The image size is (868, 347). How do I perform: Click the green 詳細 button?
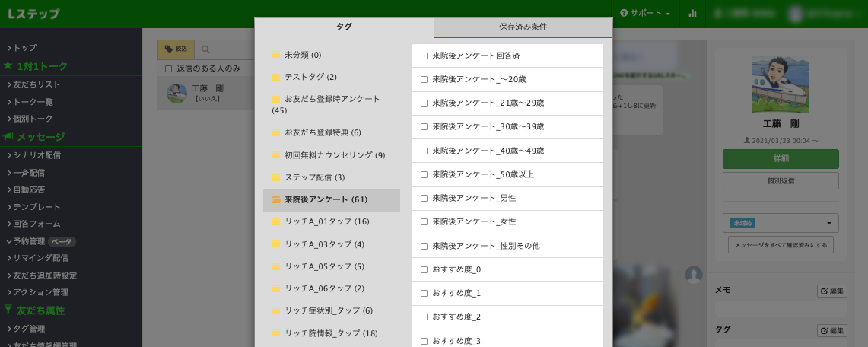tap(781, 159)
